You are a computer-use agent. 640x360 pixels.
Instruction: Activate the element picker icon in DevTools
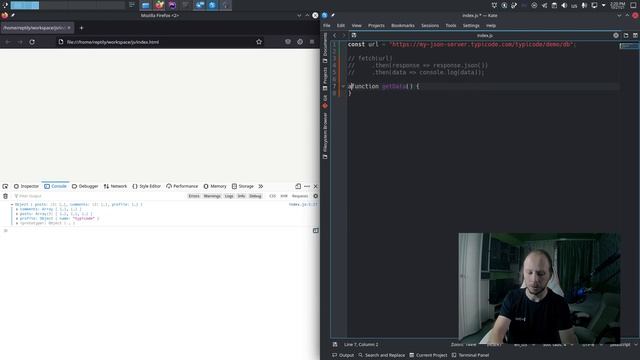pos(5,186)
